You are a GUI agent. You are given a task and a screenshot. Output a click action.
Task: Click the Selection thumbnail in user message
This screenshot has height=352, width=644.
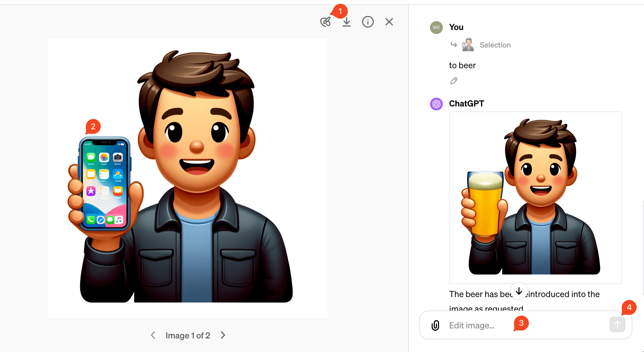click(x=468, y=45)
